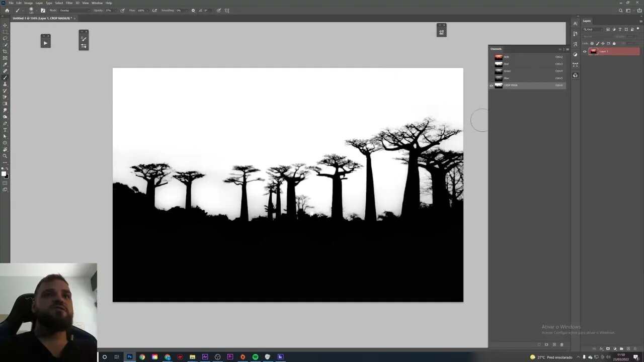Click the Channels panel tab

coord(496,49)
